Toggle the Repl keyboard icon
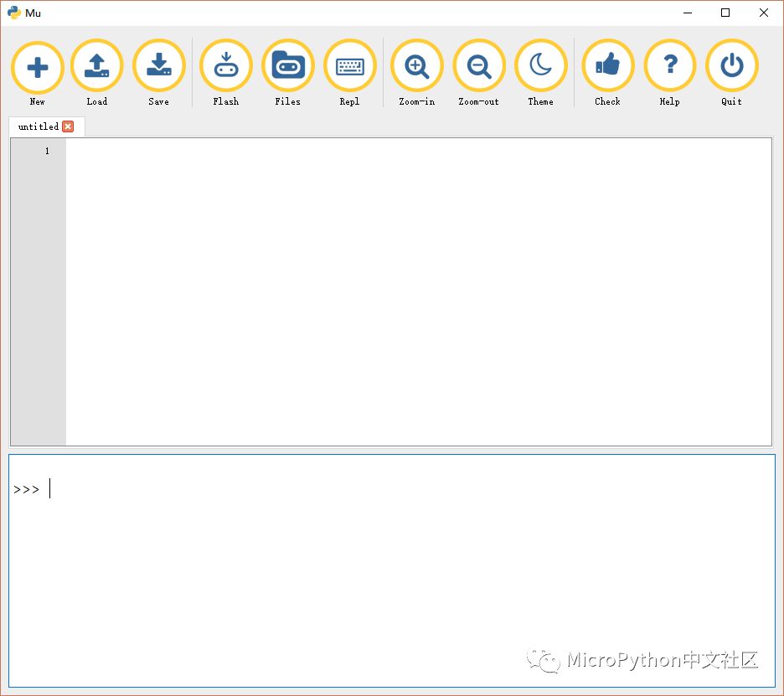 pyautogui.click(x=350, y=66)
